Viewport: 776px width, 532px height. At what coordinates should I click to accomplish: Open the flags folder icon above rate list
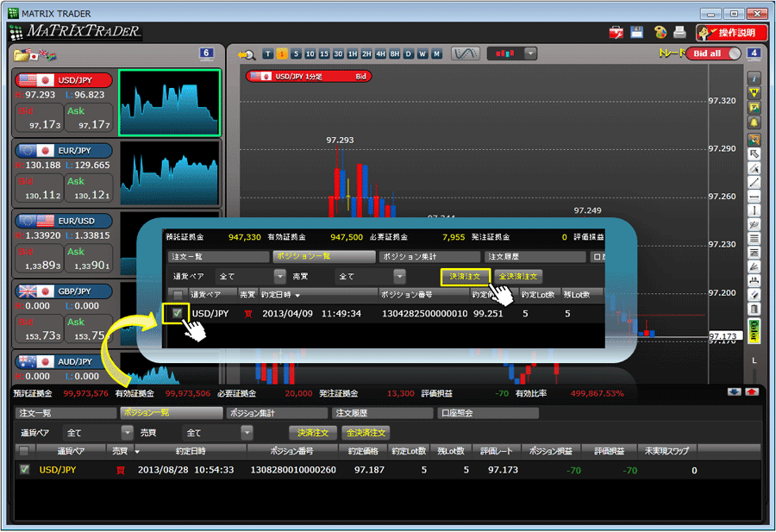(34, 55)
